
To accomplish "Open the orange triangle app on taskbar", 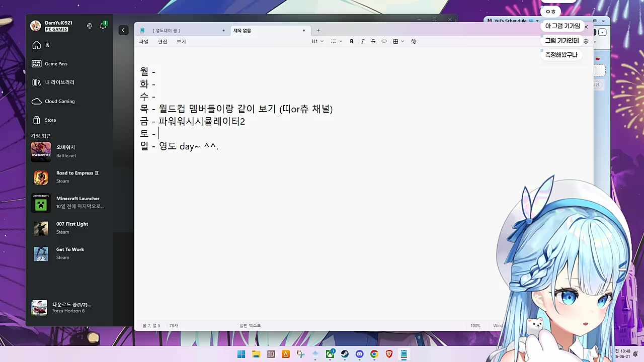I will click(286, 354).
